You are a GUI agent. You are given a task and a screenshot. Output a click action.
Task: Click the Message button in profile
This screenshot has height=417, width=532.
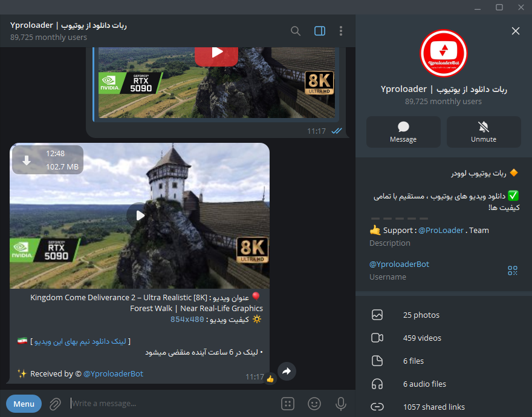click(x=403, y=132)
